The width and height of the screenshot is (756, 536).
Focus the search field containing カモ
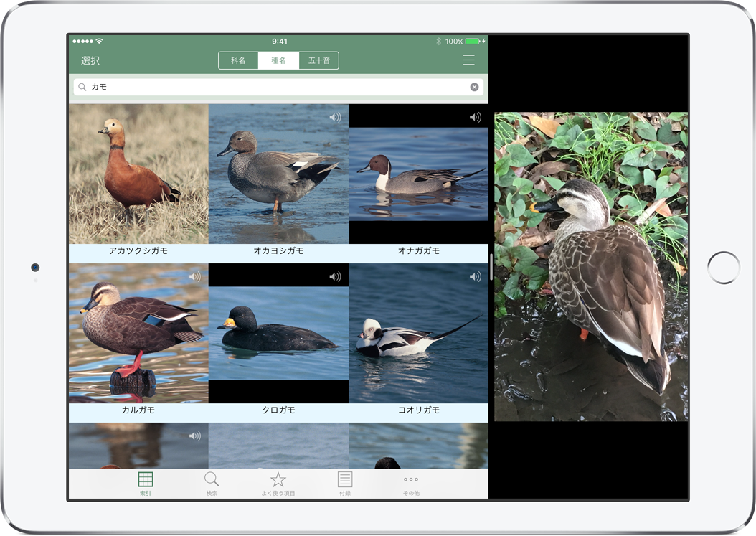pos(278,87)
